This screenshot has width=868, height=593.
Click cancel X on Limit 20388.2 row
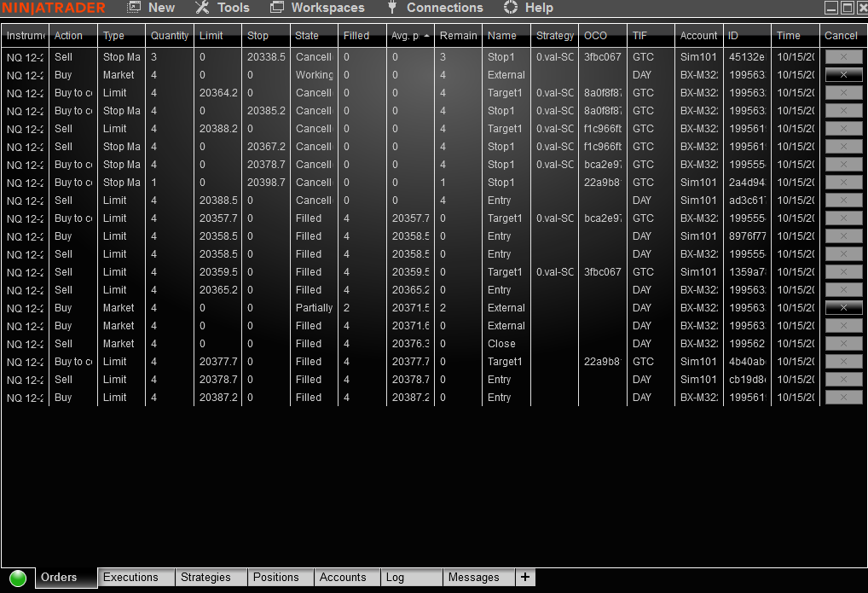[x=843, y=129]
